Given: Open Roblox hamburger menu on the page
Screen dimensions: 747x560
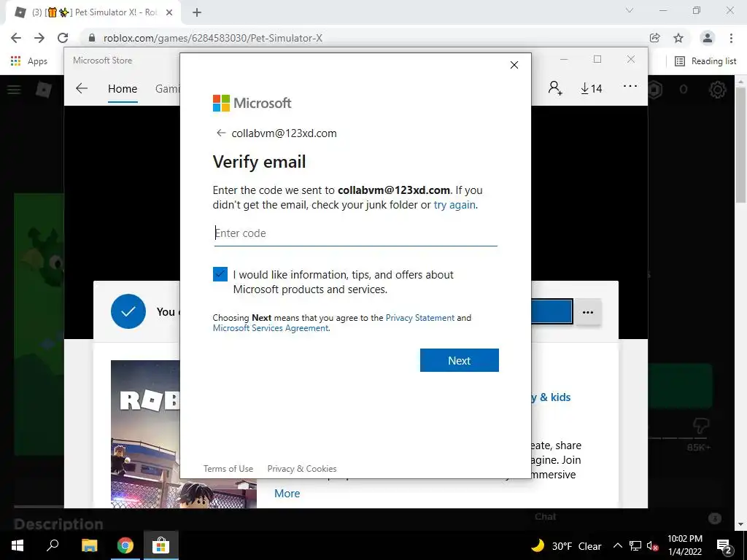Looking at the screenshot, I should [14, 90].
